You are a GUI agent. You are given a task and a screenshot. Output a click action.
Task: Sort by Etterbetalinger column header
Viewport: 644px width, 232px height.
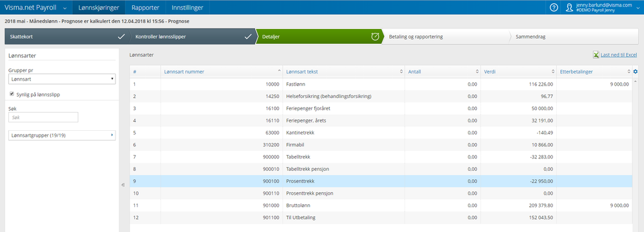point(594,72)
